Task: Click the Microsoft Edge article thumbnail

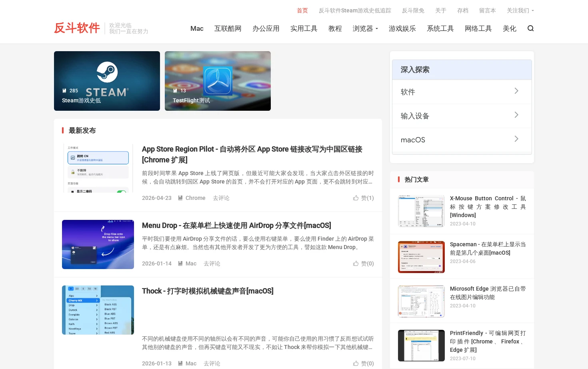Action: [421, 301]
